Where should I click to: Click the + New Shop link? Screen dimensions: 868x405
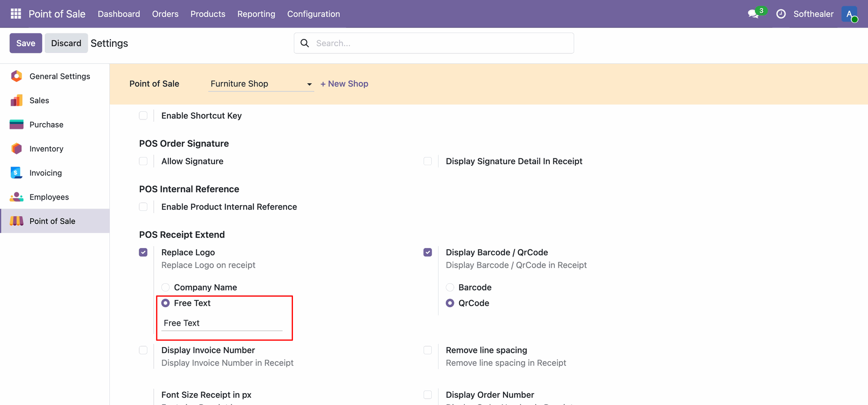344,84
